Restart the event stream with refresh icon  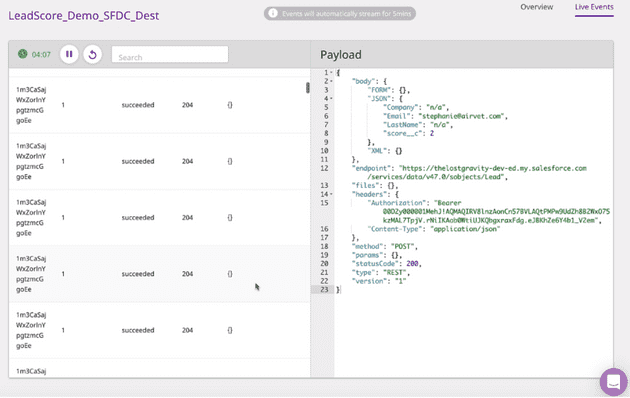pyautogui.click(x=92, y=54)
